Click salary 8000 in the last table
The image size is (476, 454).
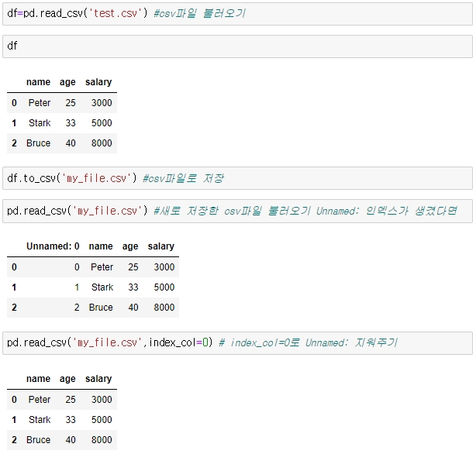click(x=102, y=440)
